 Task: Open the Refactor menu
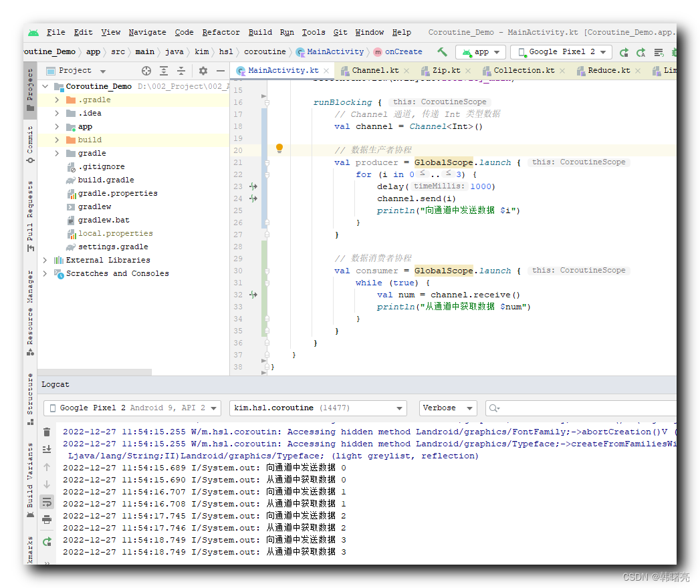coord(221,31)
